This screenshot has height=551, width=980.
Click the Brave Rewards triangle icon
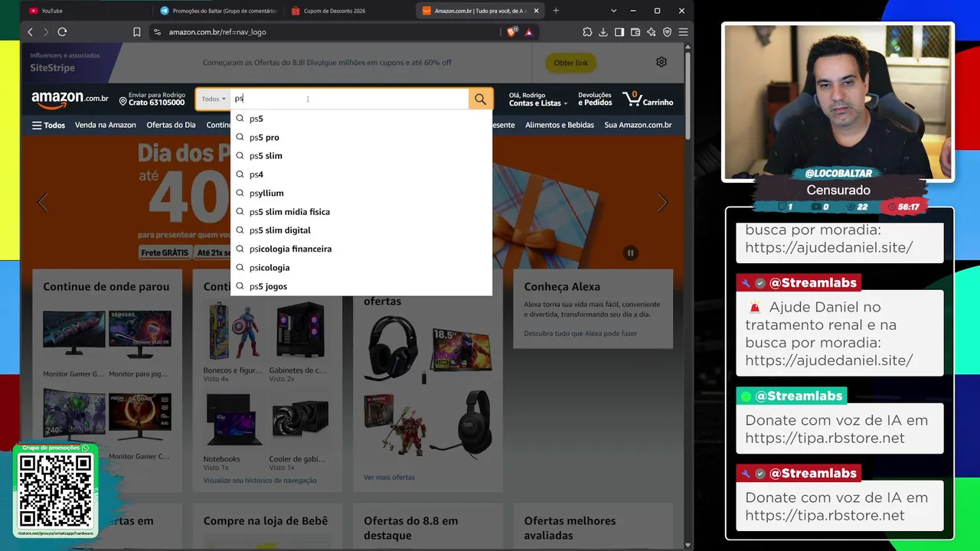tap(528, 32)
